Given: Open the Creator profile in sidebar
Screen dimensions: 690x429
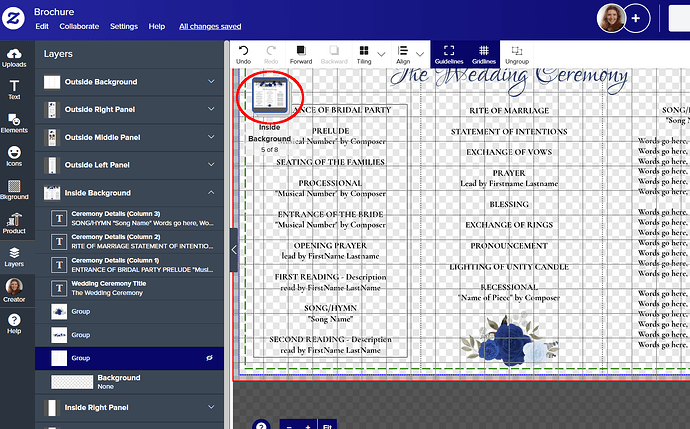Looking at the screenshot, I should click(14, 290).
